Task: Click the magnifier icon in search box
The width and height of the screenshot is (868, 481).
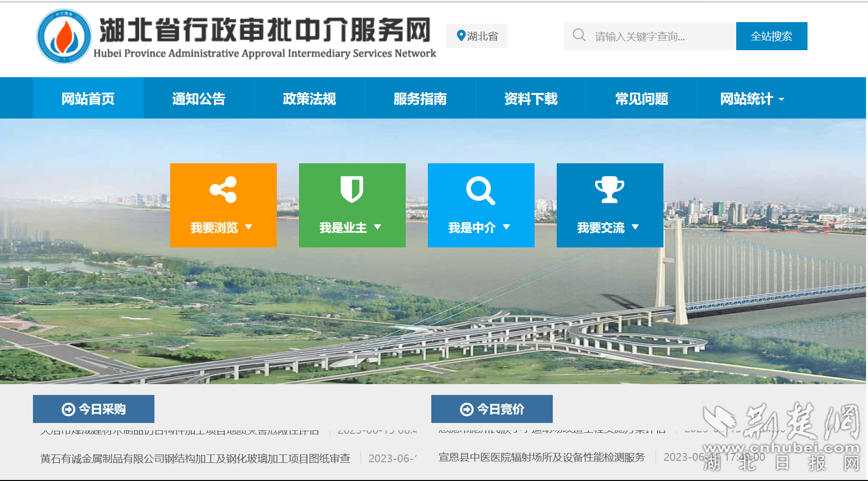Action: point(579,35)
